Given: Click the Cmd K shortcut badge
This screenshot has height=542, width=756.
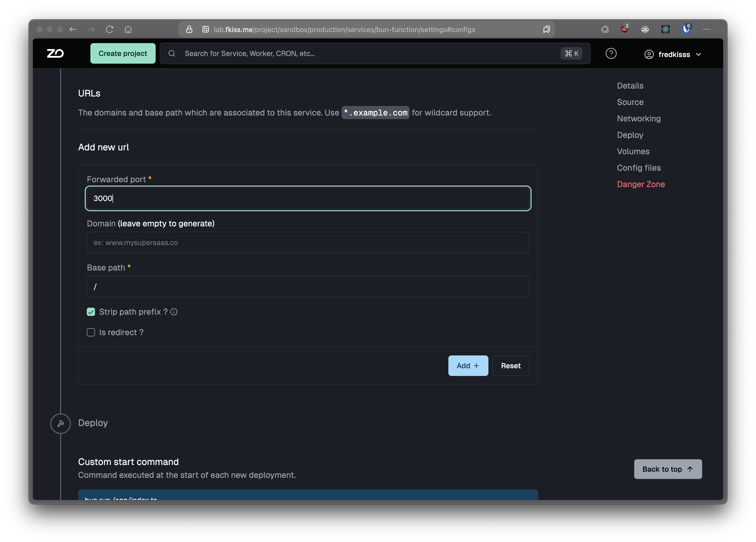Looking at the screenshot, I should pos(571,53).
